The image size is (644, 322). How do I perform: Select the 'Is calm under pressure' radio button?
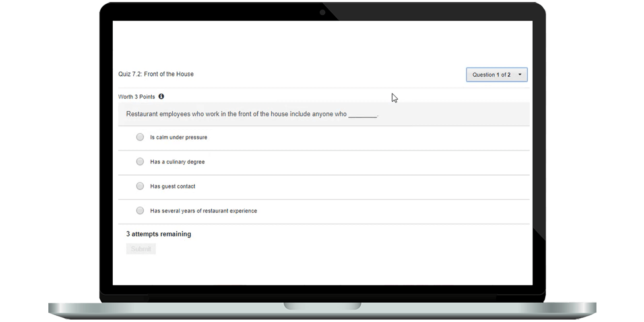point(140,137)
